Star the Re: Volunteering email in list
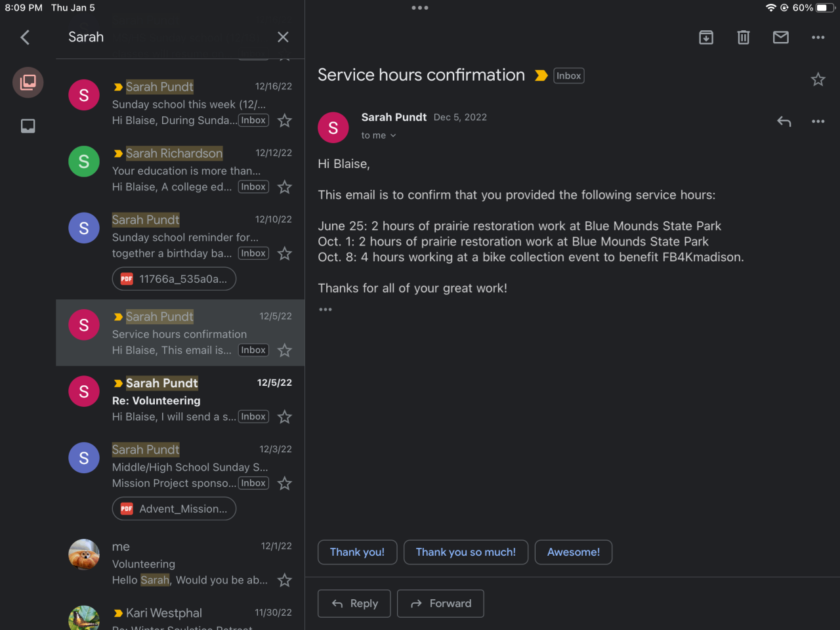The image size is (840, 630). 285,417
